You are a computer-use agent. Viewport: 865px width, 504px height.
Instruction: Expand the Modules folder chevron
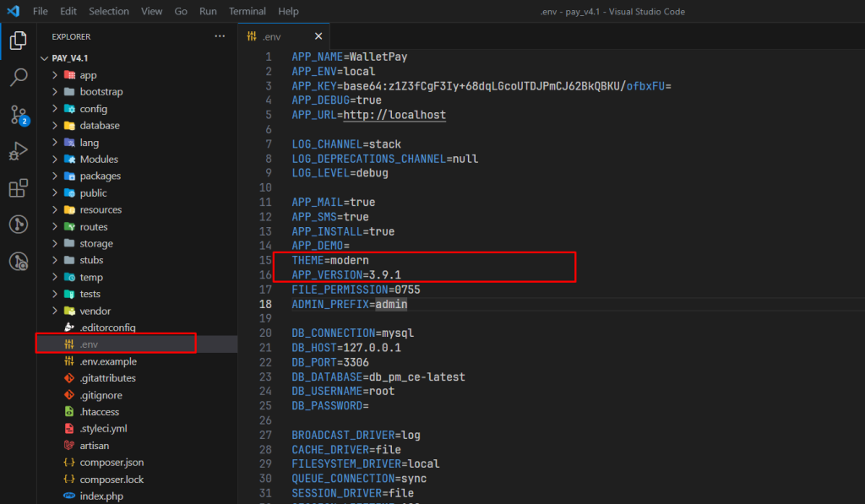[x=55, y=160]
